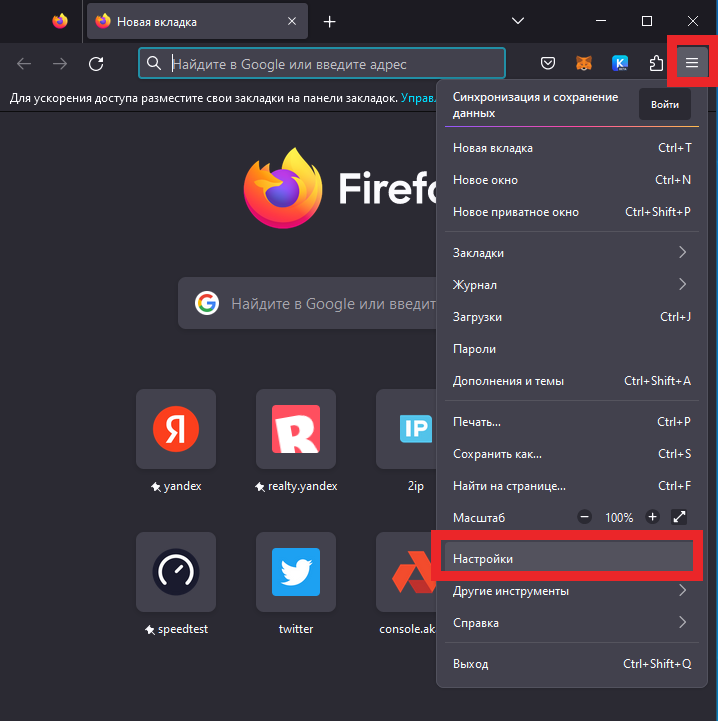This screenshot has height=721, width=718.
Task: Expand the Справка help submenu
Action: tap(572, 623)
